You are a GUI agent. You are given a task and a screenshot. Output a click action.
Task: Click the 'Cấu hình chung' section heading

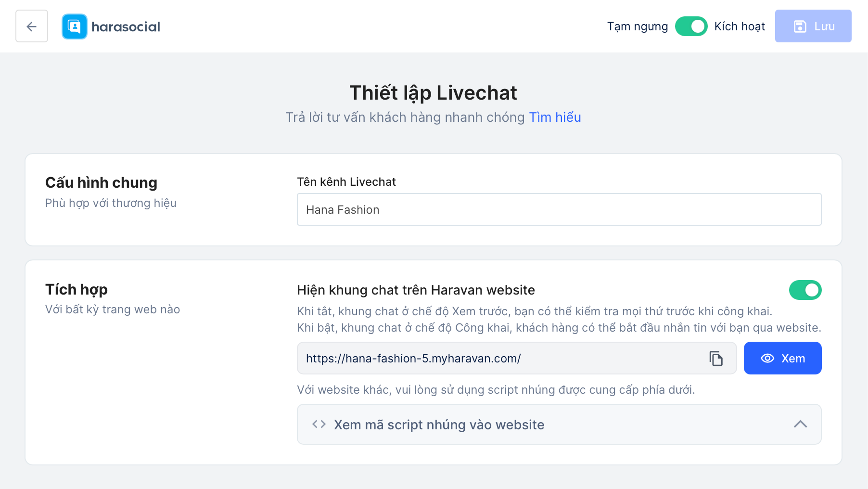[101, 183]
